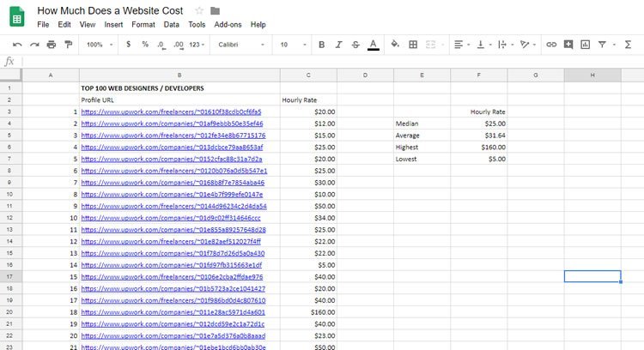The width and height of the screenshot is (644, 350).
Task: Click the Merge cells icon
Action: point(430,45)
